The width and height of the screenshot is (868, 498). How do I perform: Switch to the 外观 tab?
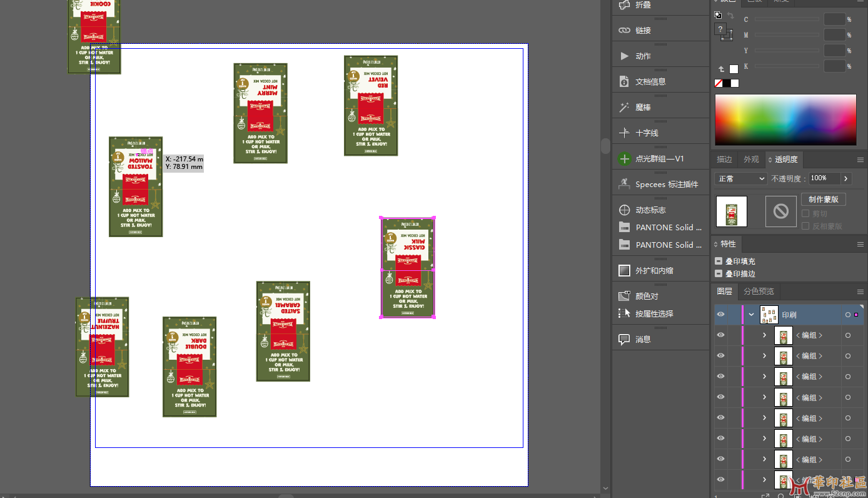(x=751, y=160)
